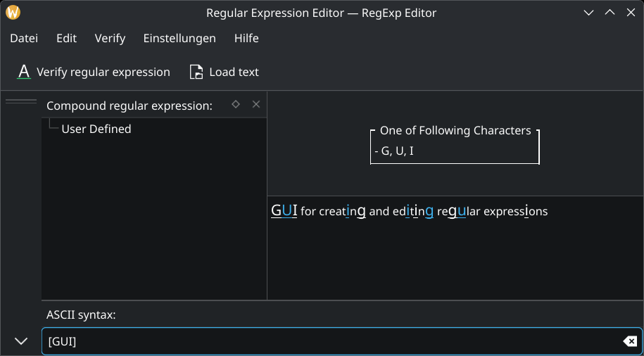This screenshot has width=644, height=356.
Task: Open the Datei menu
Action: (x=24, y=38)
